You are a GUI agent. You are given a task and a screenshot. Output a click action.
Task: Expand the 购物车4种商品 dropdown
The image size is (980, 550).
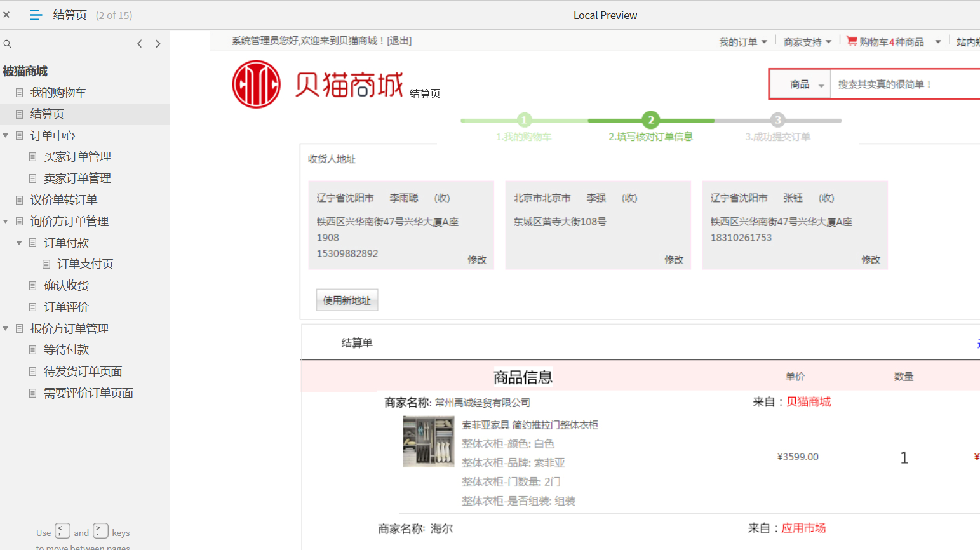[937, 42]
